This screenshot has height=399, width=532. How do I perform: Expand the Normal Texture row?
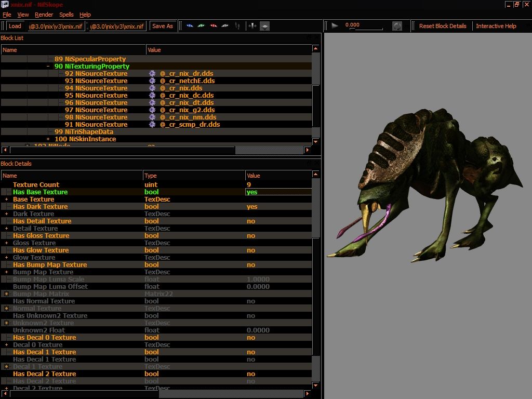coord(6,309)
